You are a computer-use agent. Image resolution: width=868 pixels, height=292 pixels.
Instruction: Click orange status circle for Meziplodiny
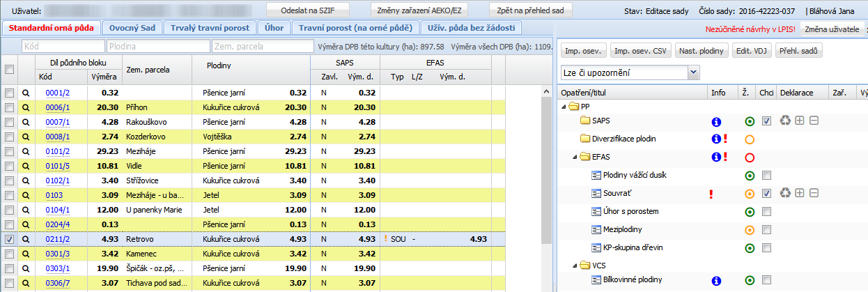(x=750, y=230)
